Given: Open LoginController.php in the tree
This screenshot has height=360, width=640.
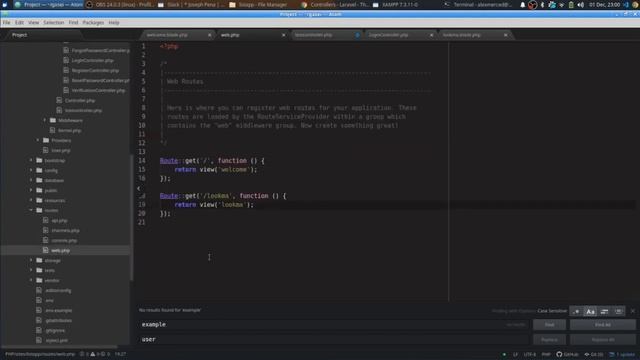Looking at the screenshot, I should (93, 60).
